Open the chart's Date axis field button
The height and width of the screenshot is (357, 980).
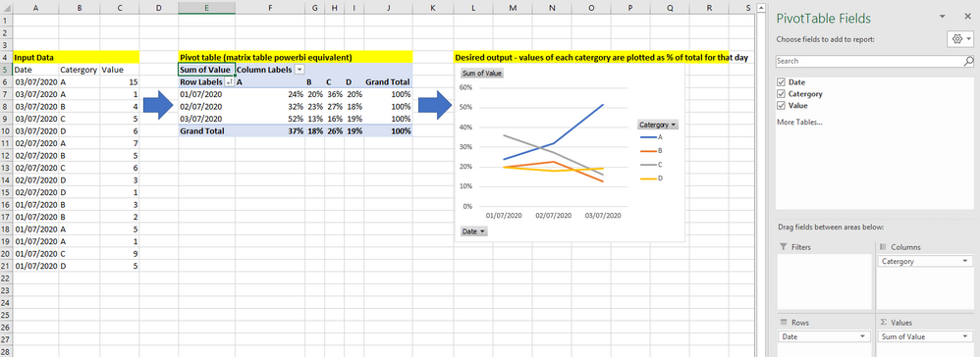pos(473,230)
